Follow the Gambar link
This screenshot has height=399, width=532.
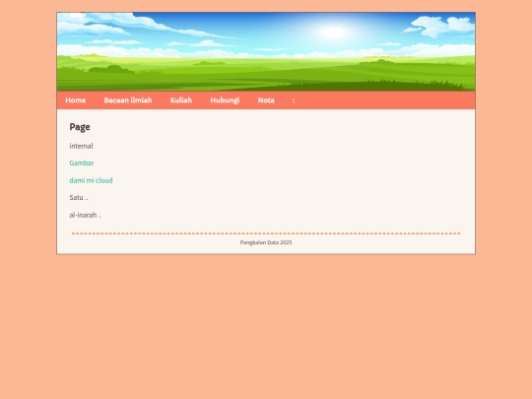82,164
